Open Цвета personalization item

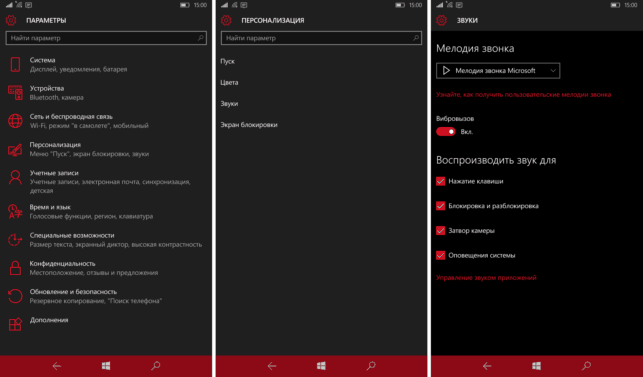click(229, 82)
